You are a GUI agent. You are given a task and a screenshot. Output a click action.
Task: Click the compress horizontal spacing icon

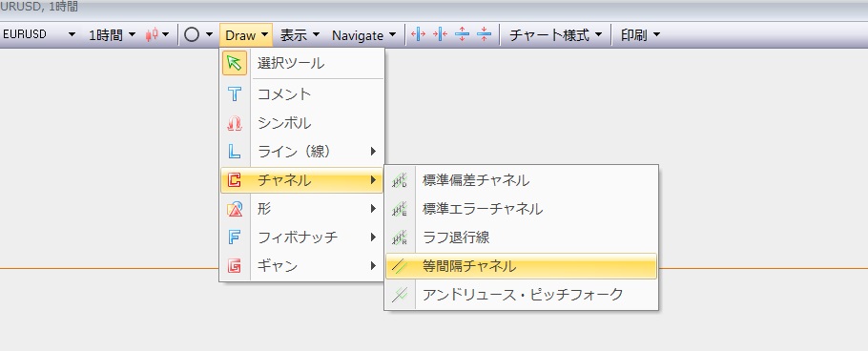click(440, 35)
